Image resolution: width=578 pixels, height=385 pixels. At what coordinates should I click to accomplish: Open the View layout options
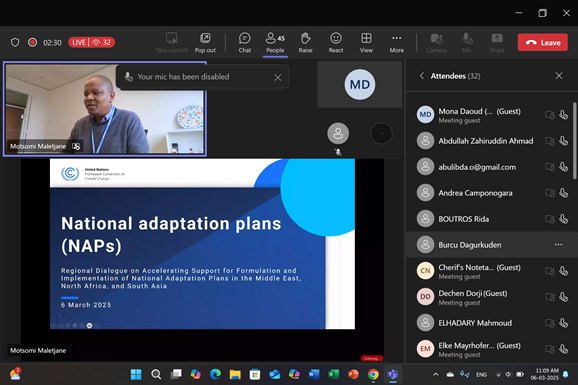point(366,43)
